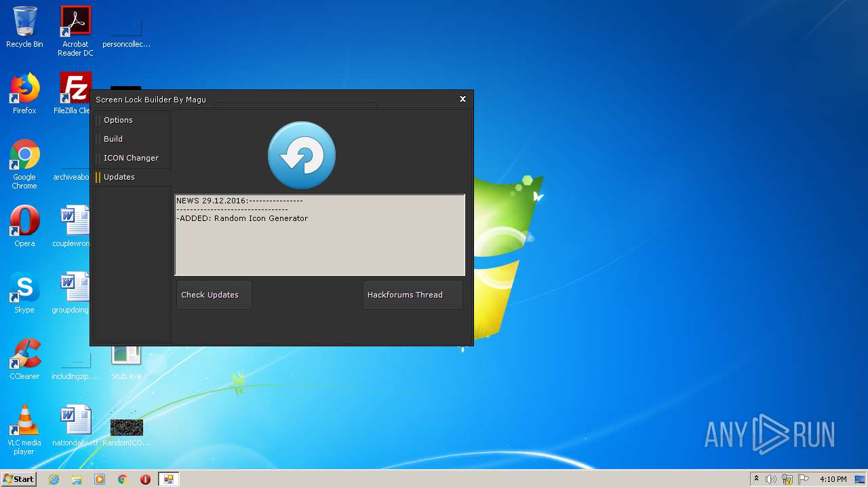The height and width of the screenshot is (488, 868).
Task: Open Opera from the taskbar
Action: click(145, 479)
